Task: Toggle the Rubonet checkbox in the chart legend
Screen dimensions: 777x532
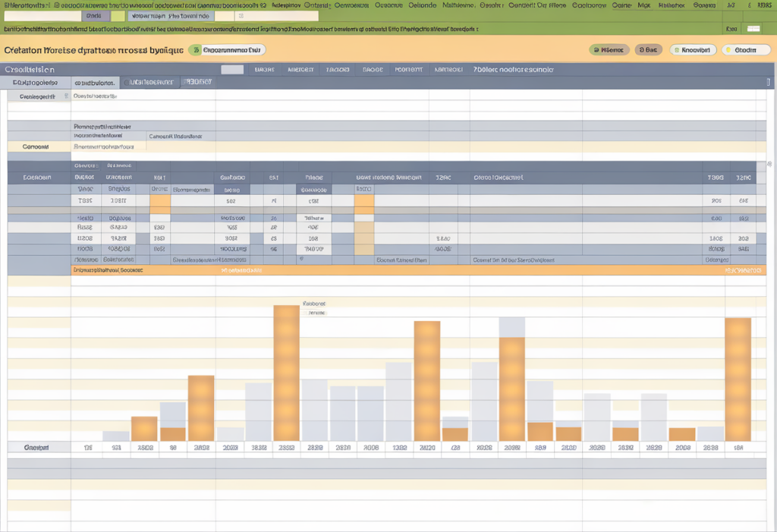Action: click(305, 302)
